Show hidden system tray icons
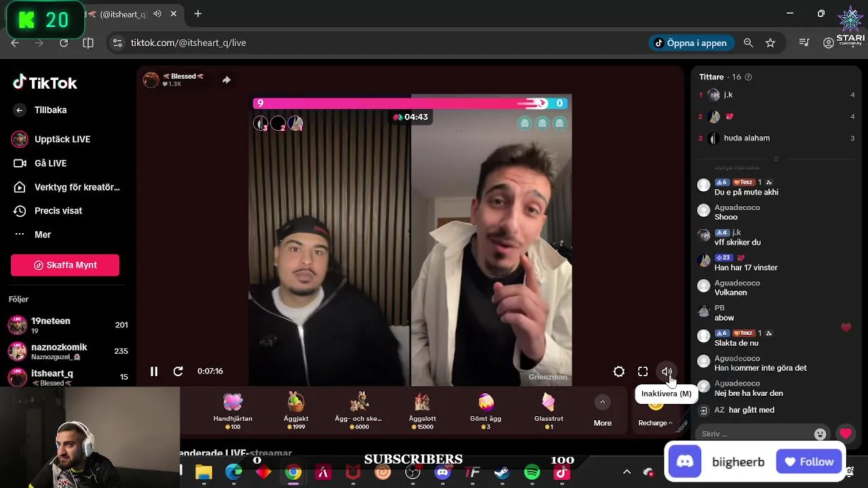Screen dimensions: 868x488 (627, 472)
